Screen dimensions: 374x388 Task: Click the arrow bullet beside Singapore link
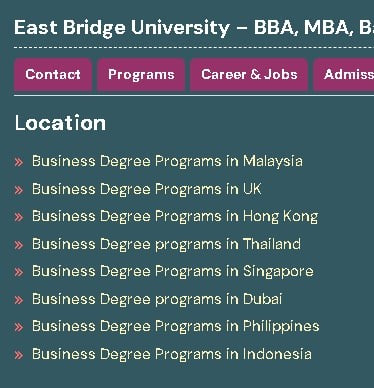point(19,272)
